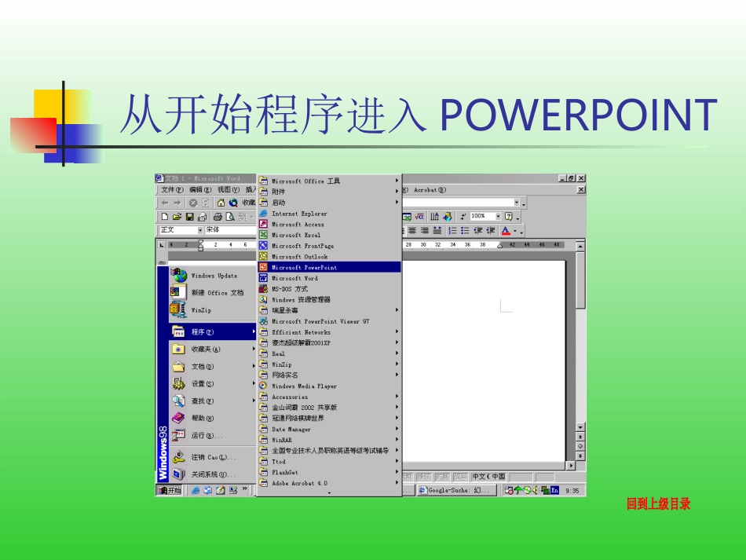Click the New document icon in Word toolbar
This screenshot has width=746, height=560.
[x=165, y=217]
